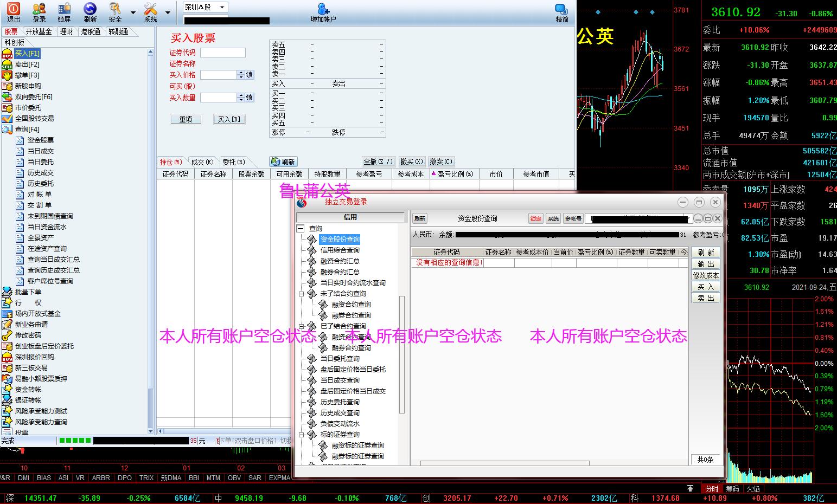Select 信用综合查询 in credit tree
Viewport: 837px width, 504px height.
tap(340, 250)
